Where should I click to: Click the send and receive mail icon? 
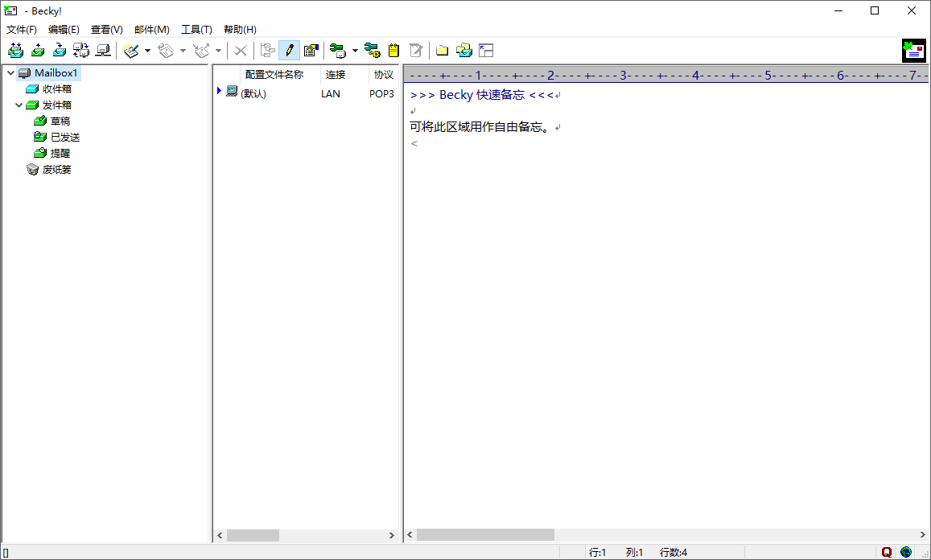pyautogui.click(x=15, y=51)
